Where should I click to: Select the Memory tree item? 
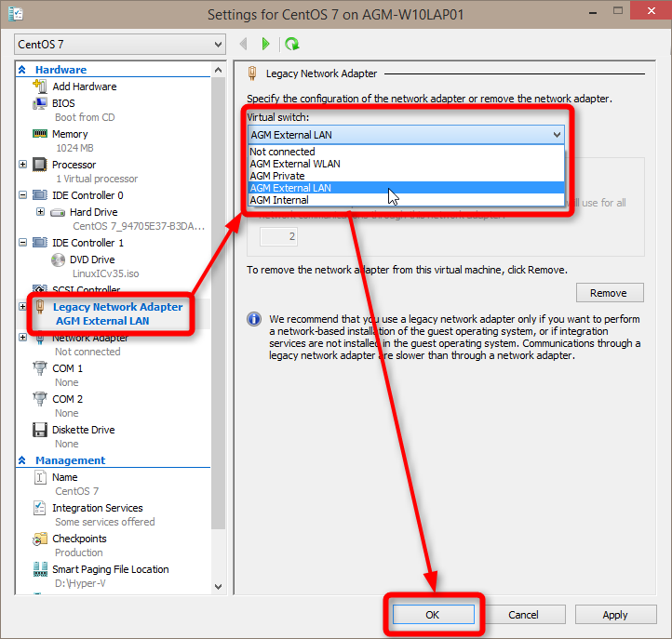(x=70, y=134)
